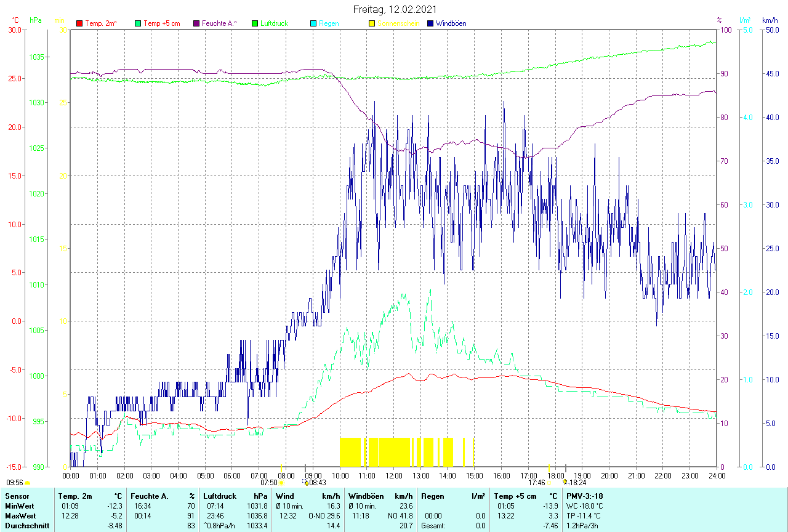This screenshot has width=788, height=532.
Task: Click the Sensor header in the table
Action: pyautogui.click(x=17, y=496)
